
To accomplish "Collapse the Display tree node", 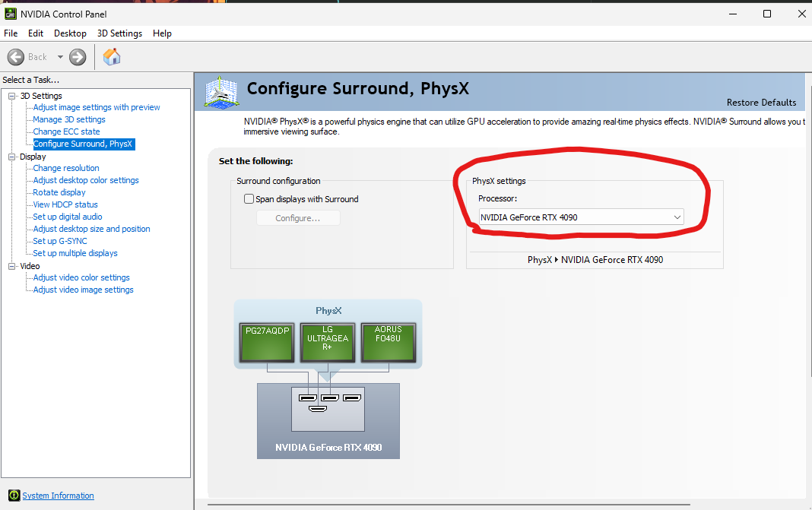I will pyautogui.click(x=11, y=157).
